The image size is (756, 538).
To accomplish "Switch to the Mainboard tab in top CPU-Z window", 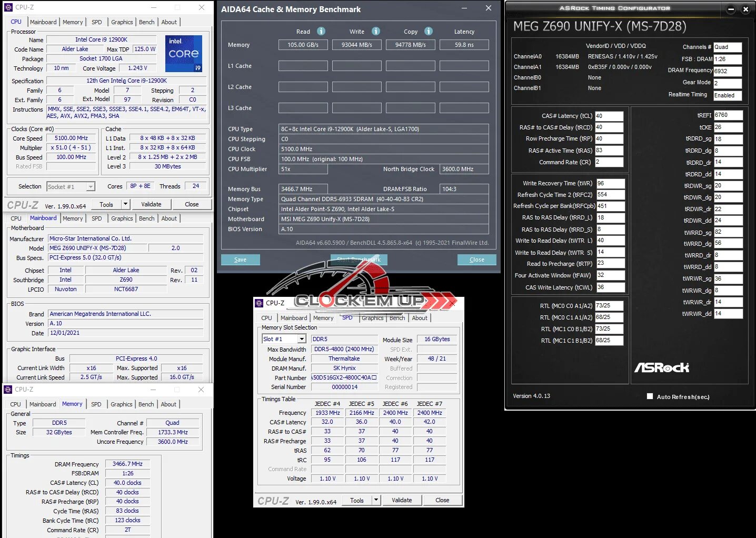I will [43, 22].
